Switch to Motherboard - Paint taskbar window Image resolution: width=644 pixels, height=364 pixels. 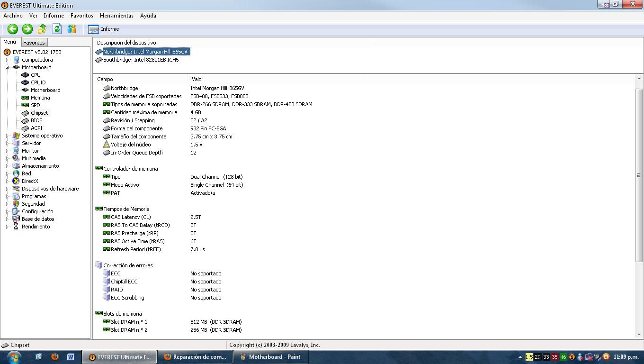270,357
